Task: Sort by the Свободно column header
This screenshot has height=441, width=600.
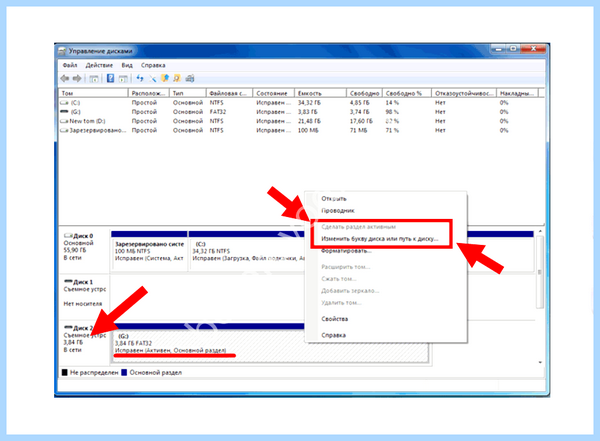Action: pos(364,93)
